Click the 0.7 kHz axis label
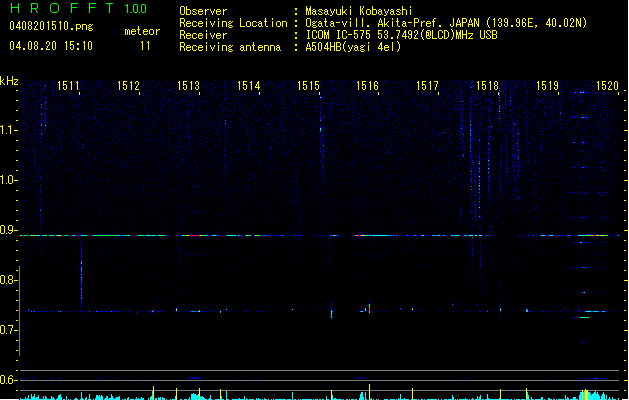629x400 pixels. click(7, 330)
